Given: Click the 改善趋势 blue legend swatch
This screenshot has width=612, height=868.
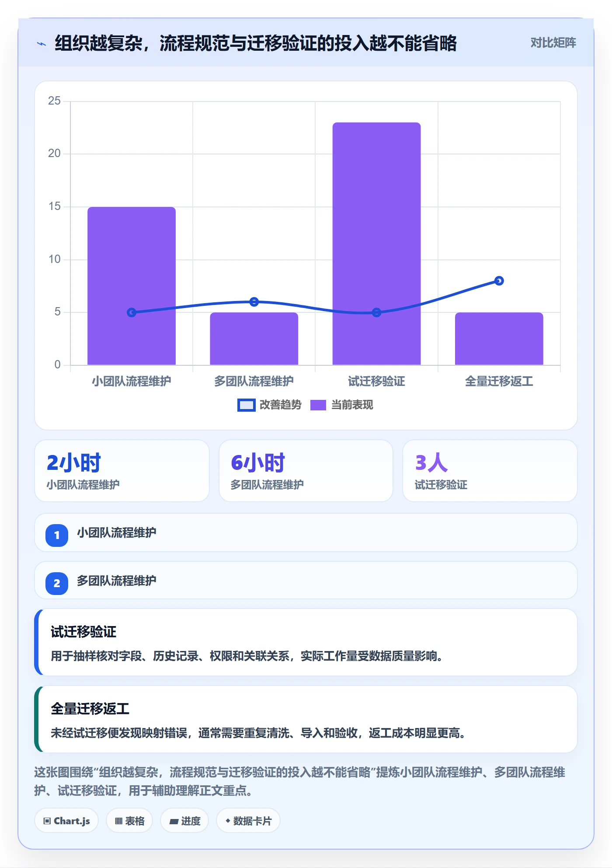Looking at the screenshot, I should coord(246,405).
